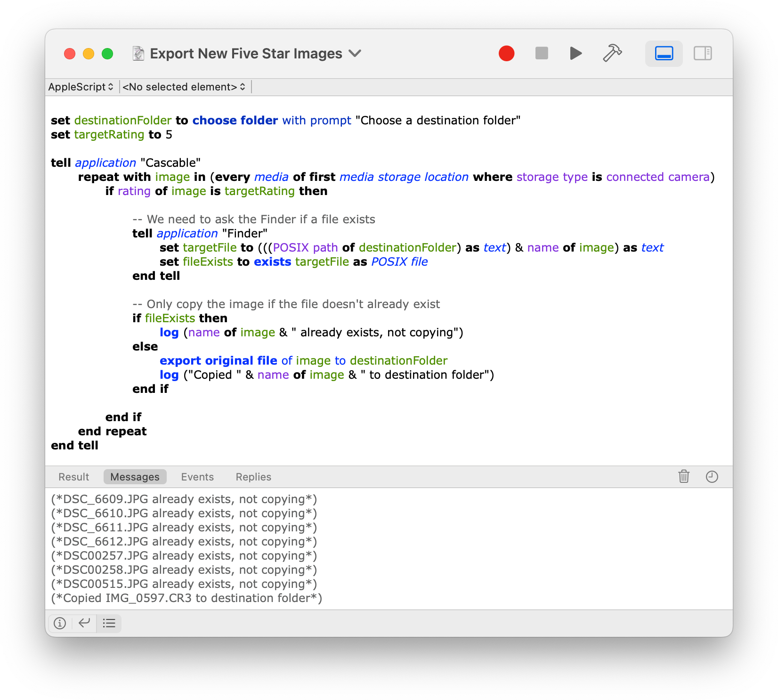Click the export original file command line
Viewport: 778px width, 700px height.
pyautogui.click(x=304, y=361)
